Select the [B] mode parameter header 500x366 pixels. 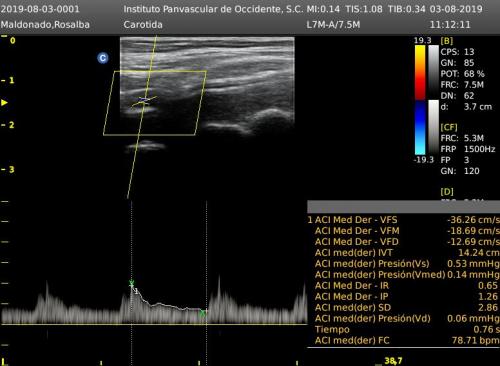tap(447, 41)
